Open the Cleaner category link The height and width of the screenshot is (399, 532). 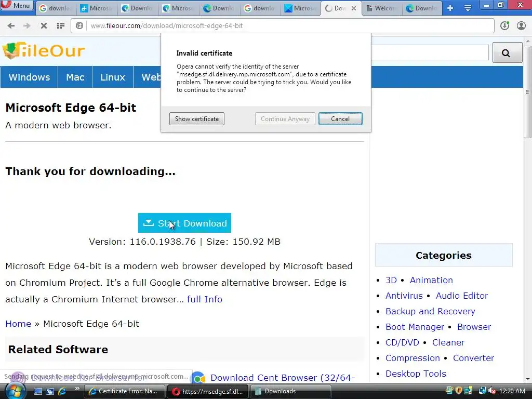coord(448,343)
